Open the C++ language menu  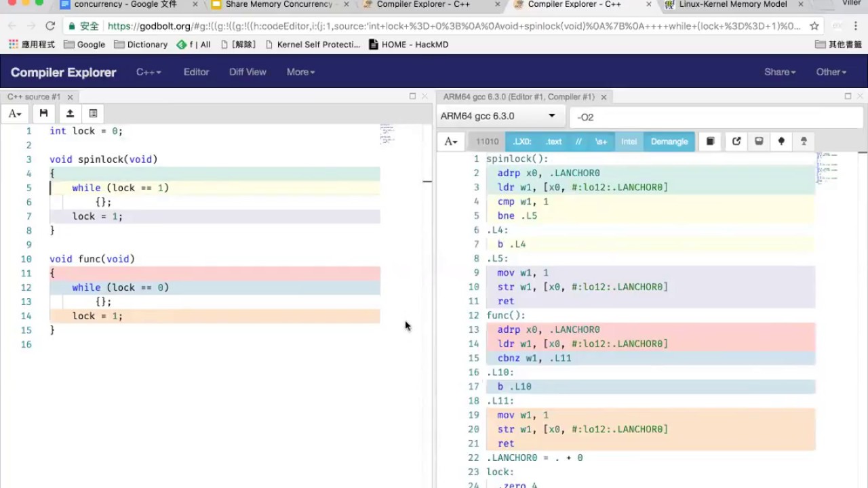tap(149, 72)
